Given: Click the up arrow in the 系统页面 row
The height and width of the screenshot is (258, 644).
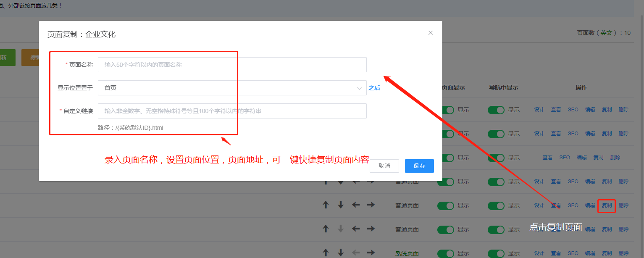Looking at the screenshot, I should click(326, 253).
